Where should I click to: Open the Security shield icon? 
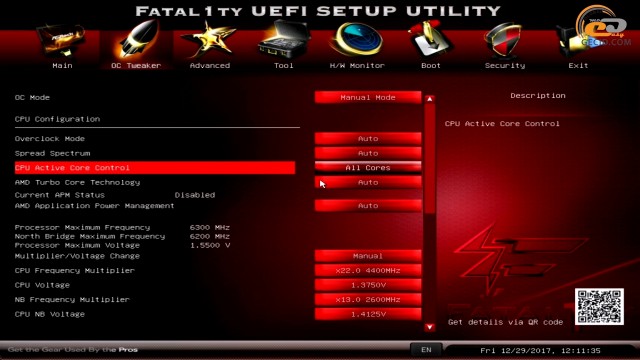tap(504, 40)
